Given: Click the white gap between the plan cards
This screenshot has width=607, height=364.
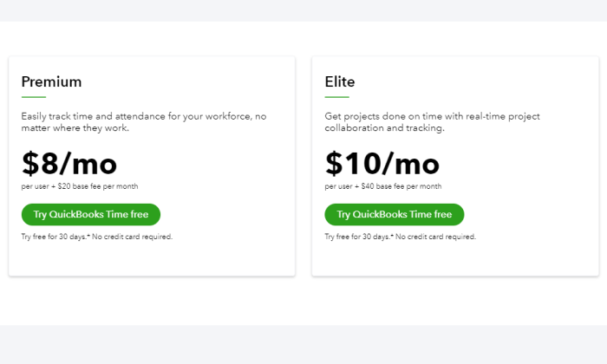Looking at the screenshot, I should click(303, 166).
